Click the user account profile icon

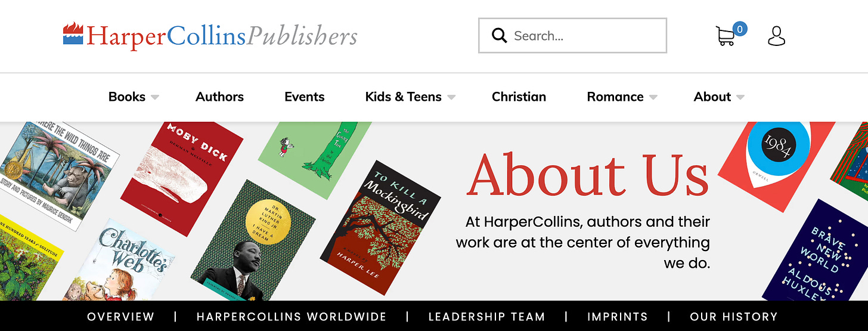(776, 36)
